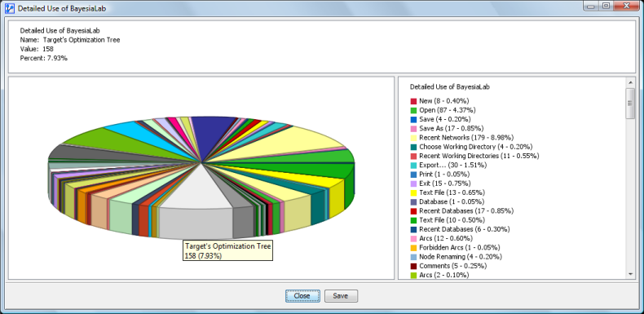Select the red New legend swatch
Screen dimensions: 644x314
[413, 101]
